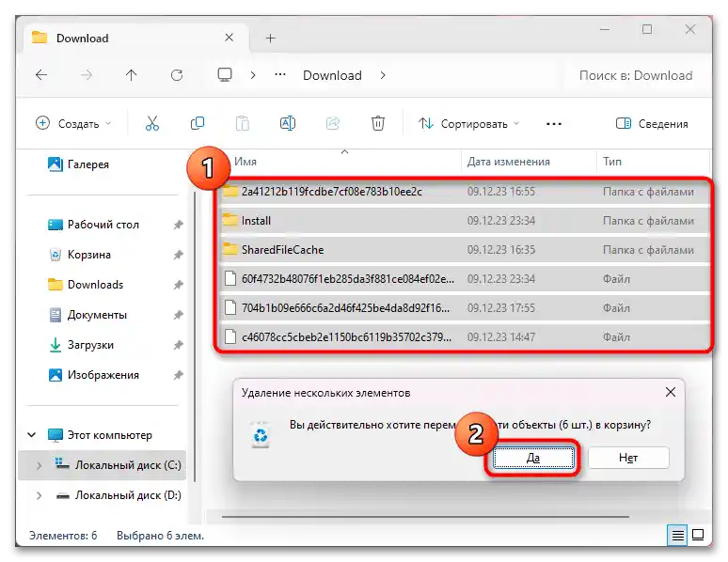The image size is (728, 562).
Task: Open Корзина in the sidebar
Action: [79, 255]
